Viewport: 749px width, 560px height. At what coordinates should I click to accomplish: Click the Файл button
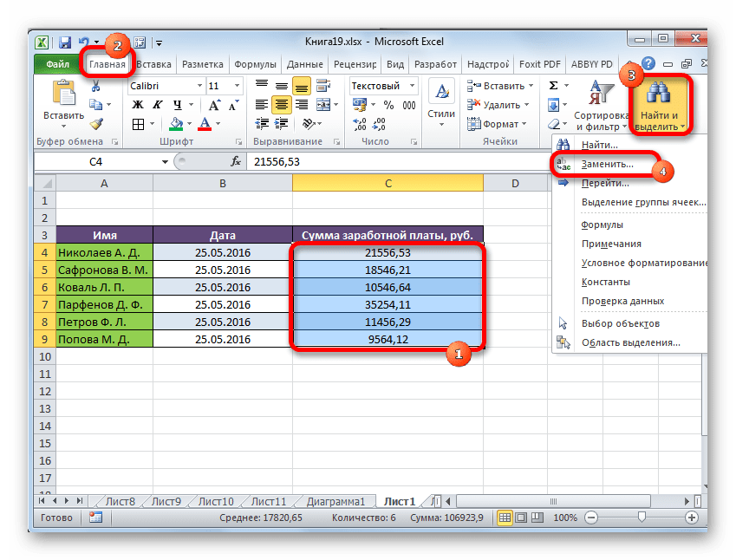pos(57,64)
